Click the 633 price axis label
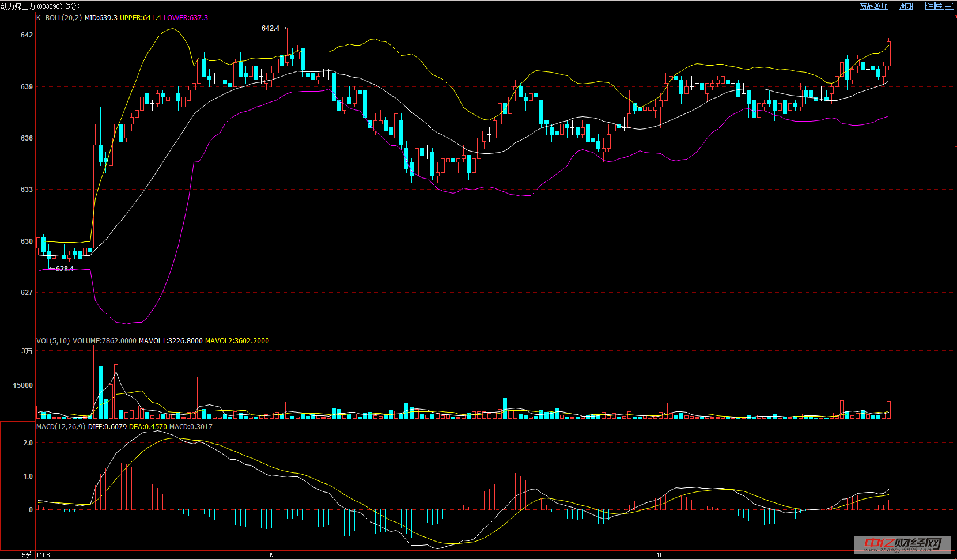957x560 pixels. coord(27,190)
